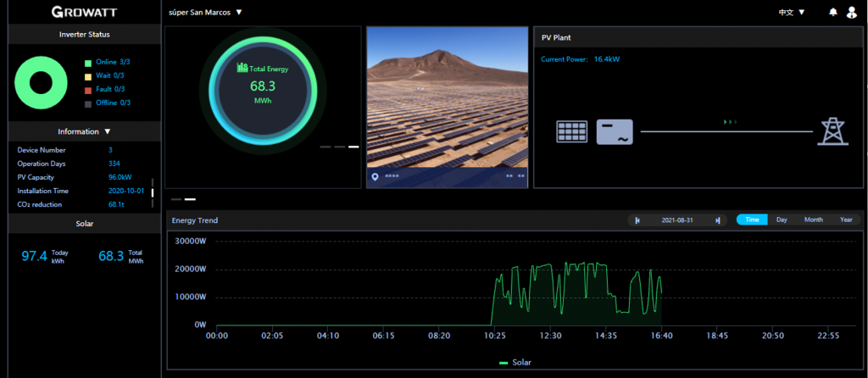Click the solar panel array icon
The image size is (868, 378).
click(x=572, y=131)
